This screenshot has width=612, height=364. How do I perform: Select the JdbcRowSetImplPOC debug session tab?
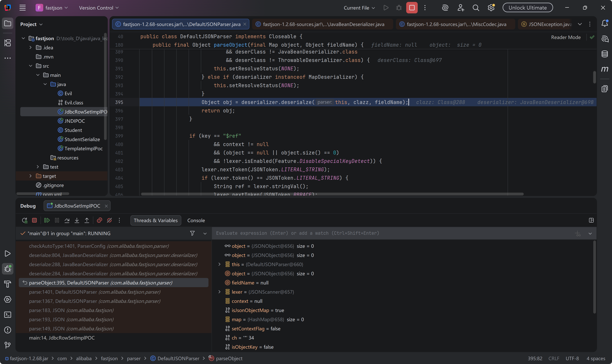[x=77, y=206]
